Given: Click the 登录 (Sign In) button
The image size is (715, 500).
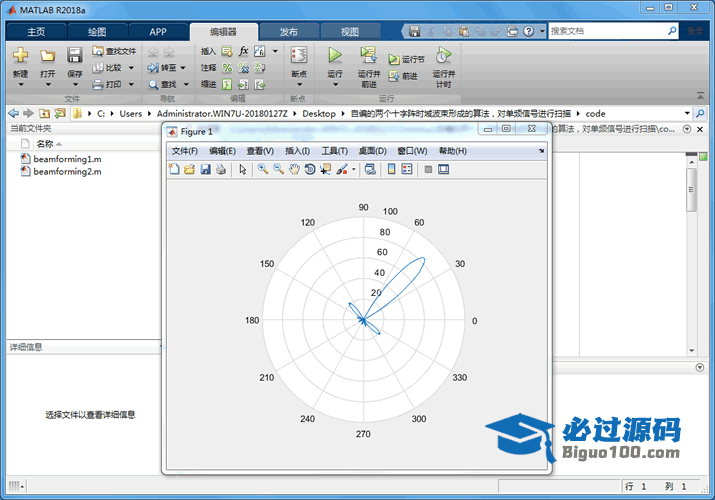Looking at the screenshot, I should click(x=696, y=31).
